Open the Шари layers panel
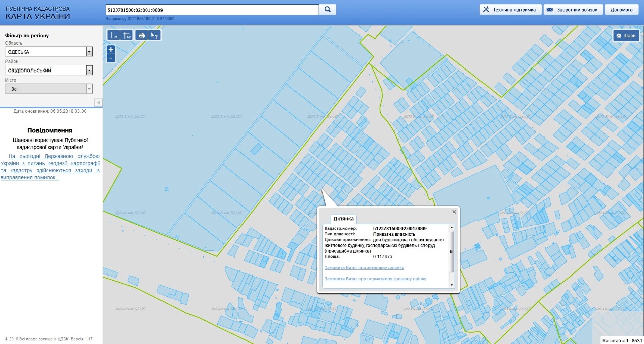644x344 pixels. pyautogui.click(x=626, y=36)
